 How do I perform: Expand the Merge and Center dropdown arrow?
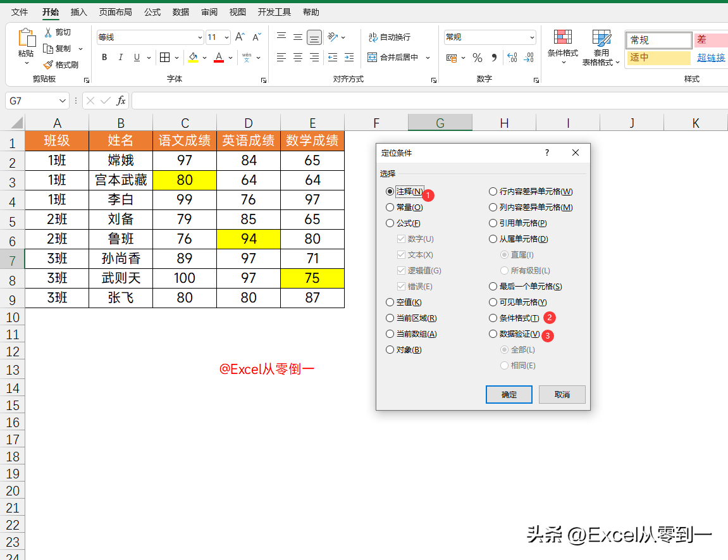click(x=428, y=58)
